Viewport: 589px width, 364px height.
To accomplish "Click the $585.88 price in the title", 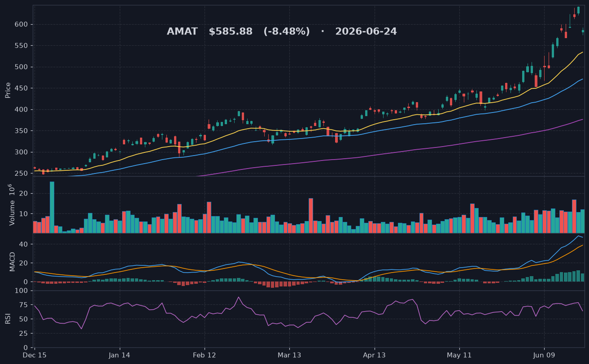I will [231, 32].
